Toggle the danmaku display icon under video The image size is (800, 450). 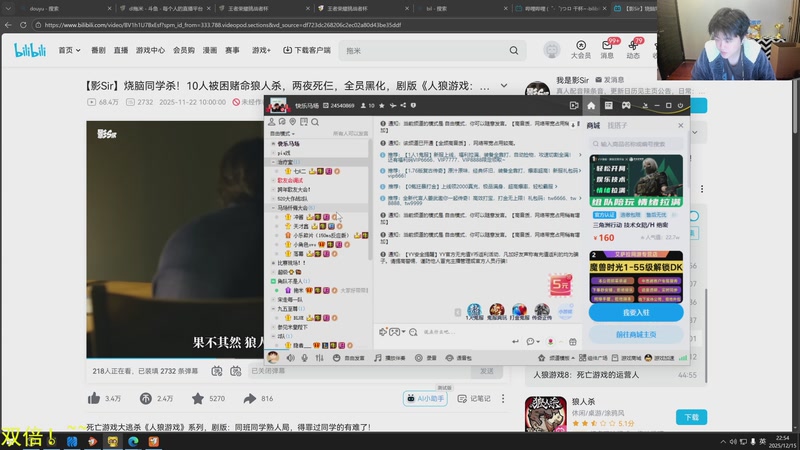pos(217,371)
